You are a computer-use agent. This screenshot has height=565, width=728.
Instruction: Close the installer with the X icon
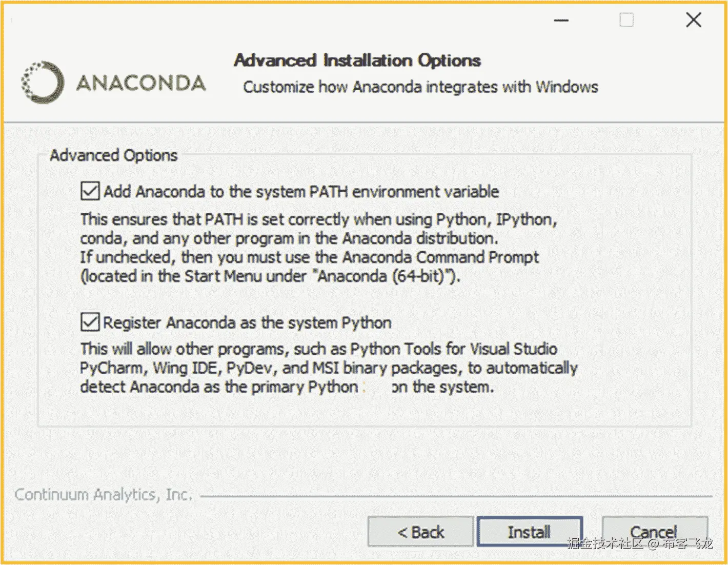click(693, 21)
